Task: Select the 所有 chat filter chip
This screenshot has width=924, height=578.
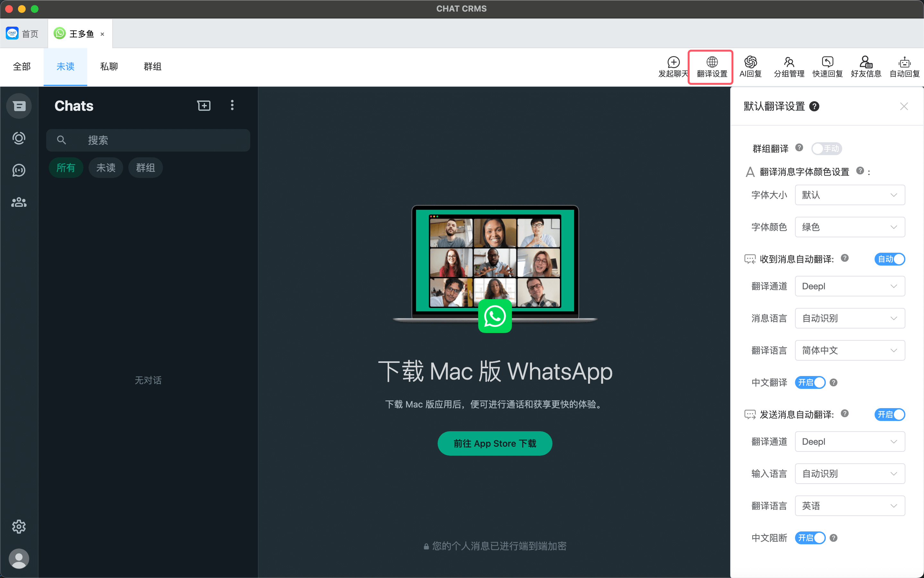Action: (66, 168)
